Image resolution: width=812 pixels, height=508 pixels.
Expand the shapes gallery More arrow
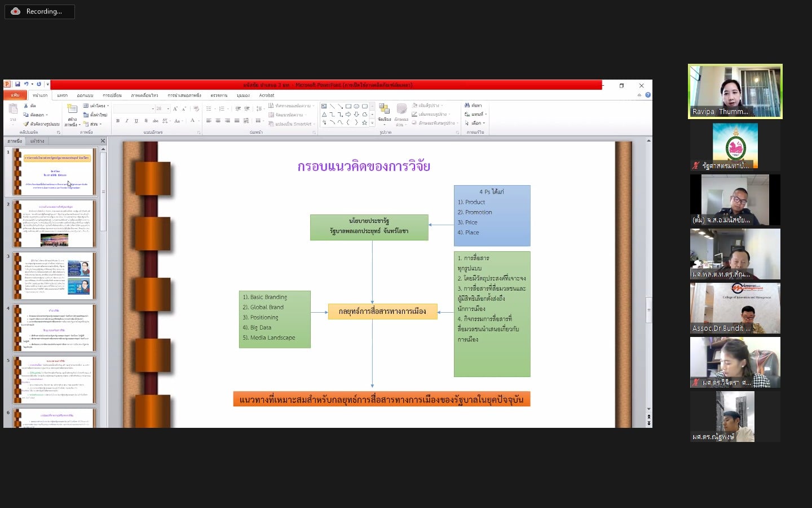372,122
